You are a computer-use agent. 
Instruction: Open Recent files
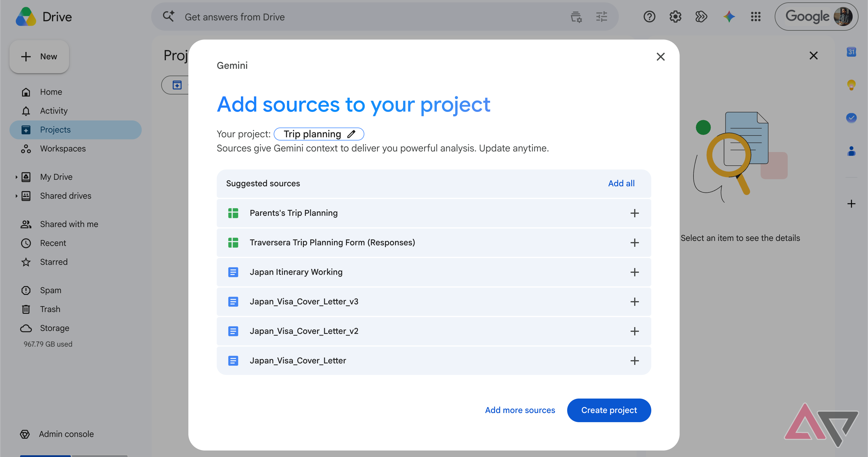click(76, 243)
